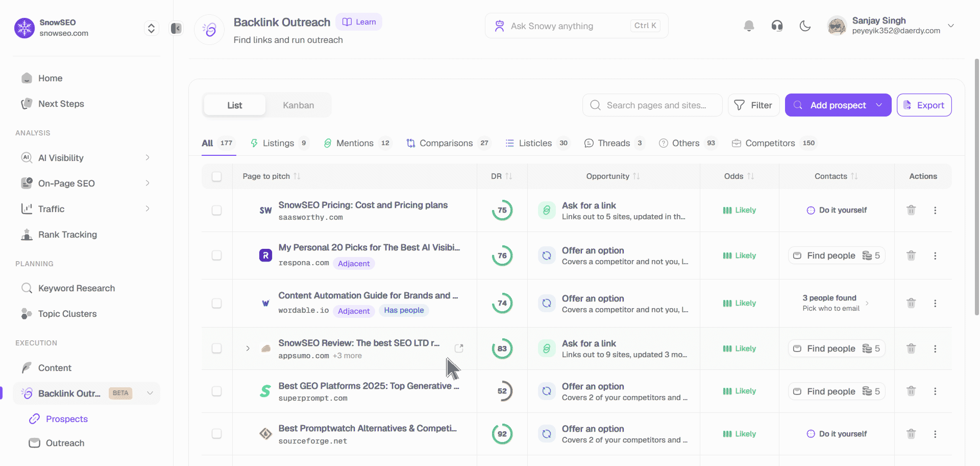Expand AI Visibility submenu
The width and height of the screenshot is (980, 466).
click(x=148, y=157)
